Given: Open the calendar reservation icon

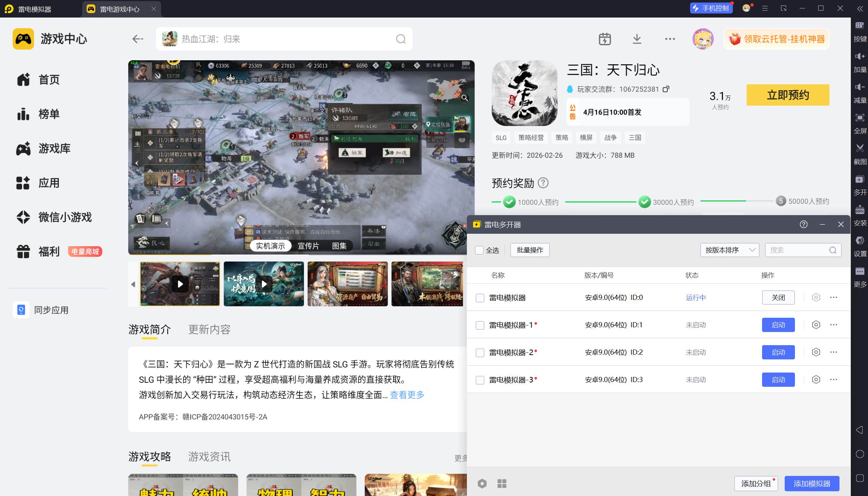Looking at the screenshot, I should (x=605, y=39).
